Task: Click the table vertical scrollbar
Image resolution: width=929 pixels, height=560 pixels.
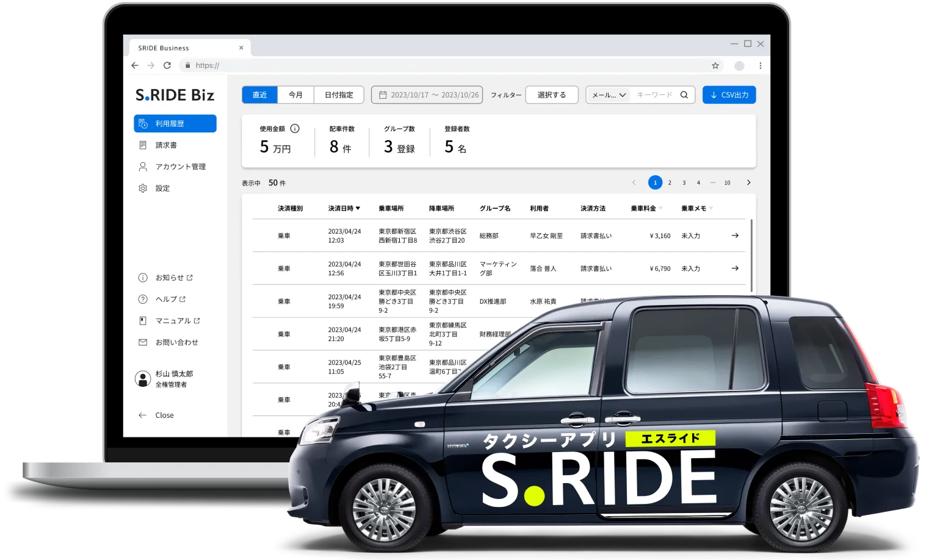Action: coord(751,256)
